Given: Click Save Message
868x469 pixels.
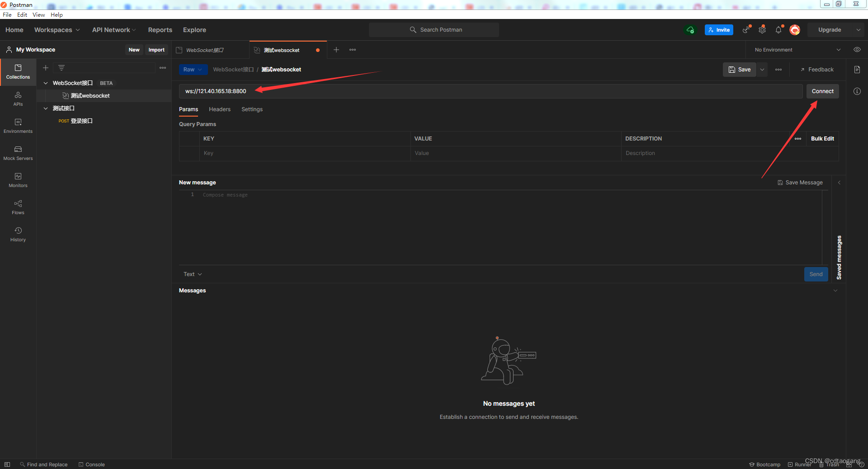Looking at the screenshot, I should (x=800, y=183).
